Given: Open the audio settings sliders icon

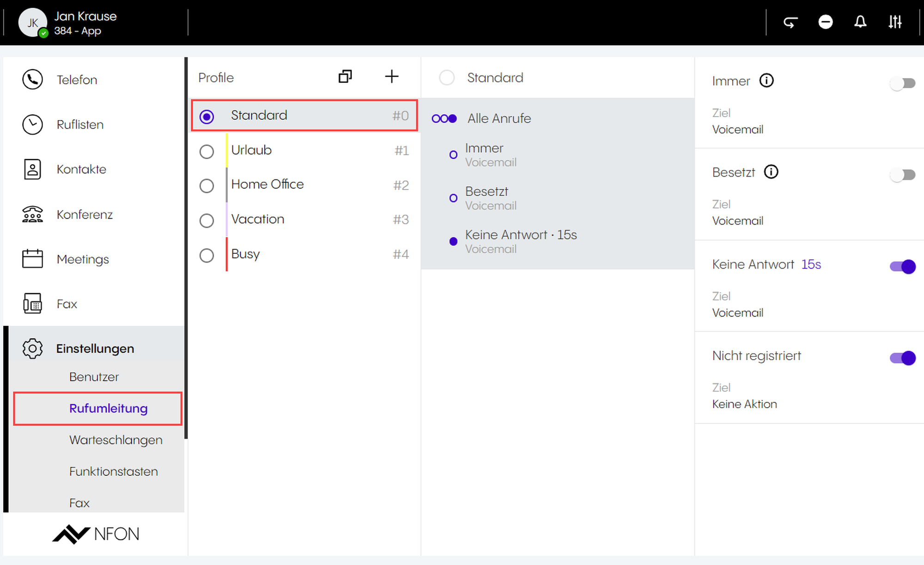Looking at the screenshot, I should click(895, 22).
